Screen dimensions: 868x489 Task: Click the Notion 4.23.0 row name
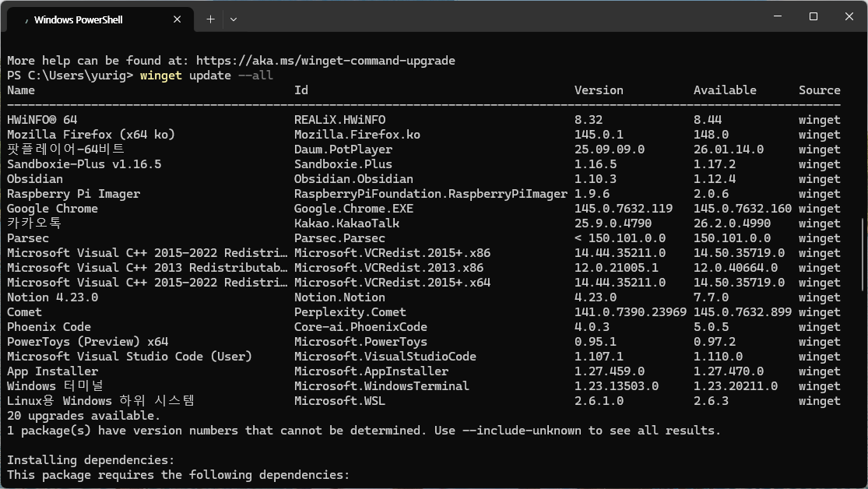(52, 297)
